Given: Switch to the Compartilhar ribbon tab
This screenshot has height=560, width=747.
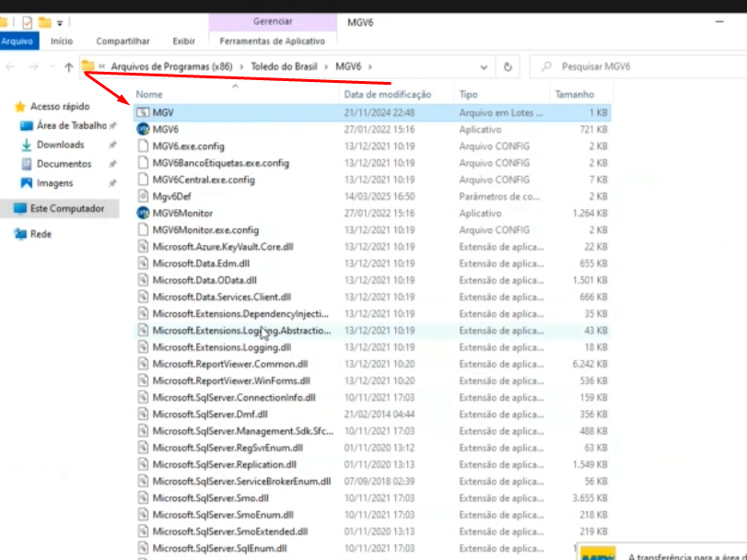Looking at the screenshot, I should pyautogui.click(x=123, y=41).
